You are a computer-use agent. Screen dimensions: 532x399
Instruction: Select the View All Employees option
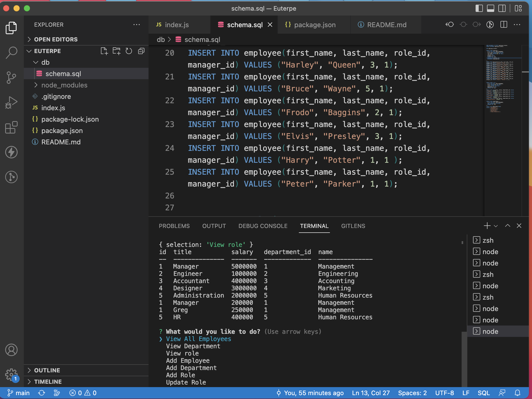click(x=198, y=339)
